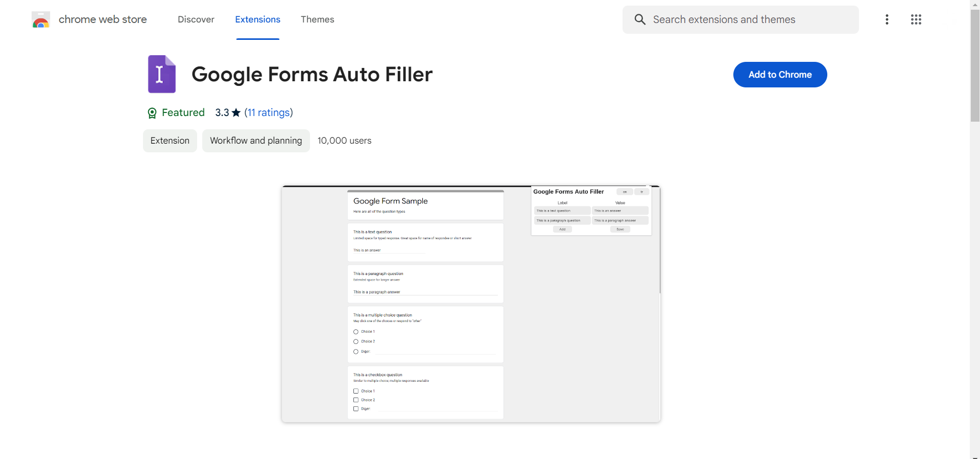Open the extension preview screenshot
This screenshot has width=980, height=459.
click(471, 304)
